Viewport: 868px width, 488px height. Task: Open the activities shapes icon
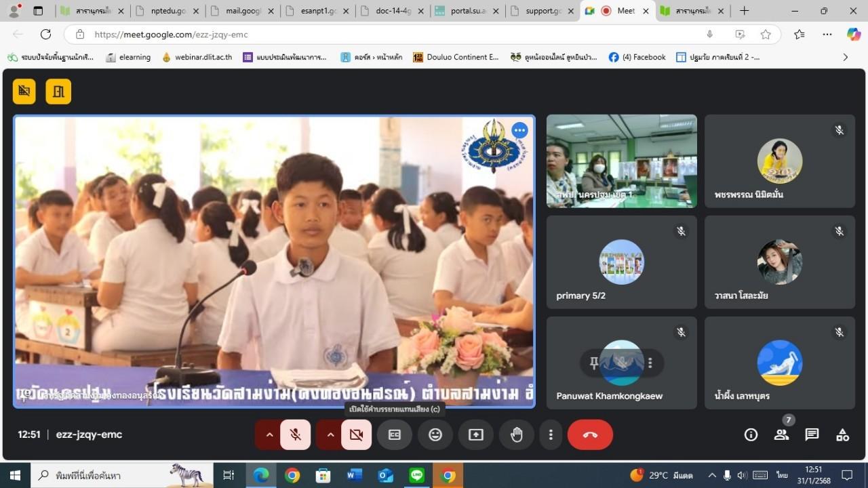point(842,434)
